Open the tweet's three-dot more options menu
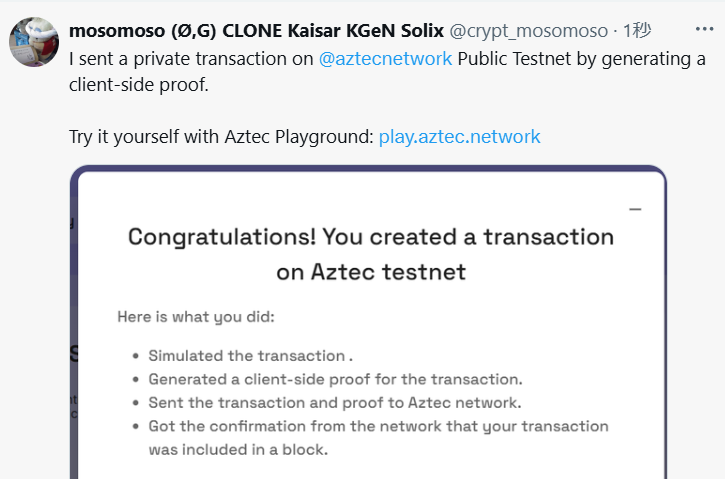The width and height of the screenshot is (725, 479). point(704,29)
